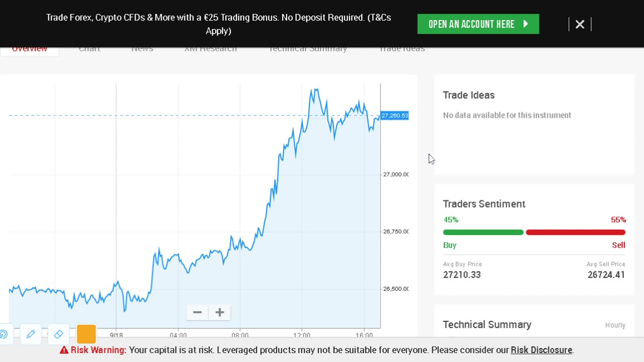Screen dimensions: 644x362
Task: Click the Technical Summary panel heading
Action: [487, 325]
